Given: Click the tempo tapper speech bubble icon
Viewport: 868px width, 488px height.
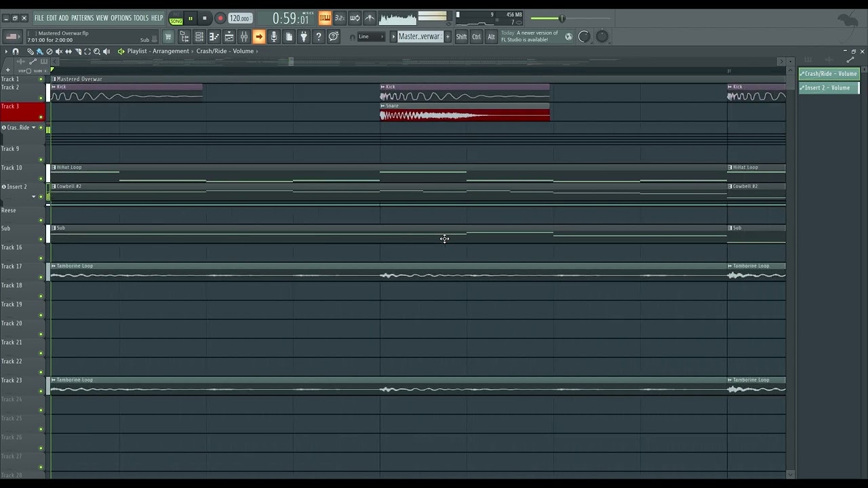Looking at the screenshot, I should [334, 37].
